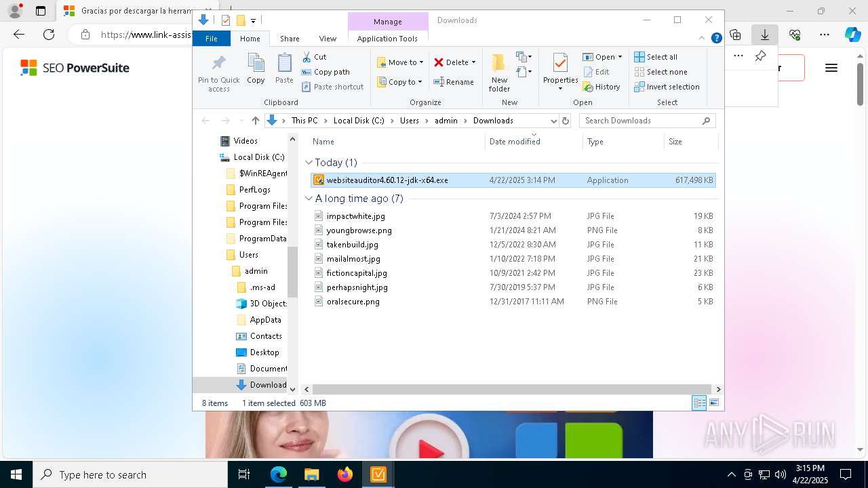Select Desktop in navigation tree
Screen dimensions: 868x488
click(x=258, y=352)
